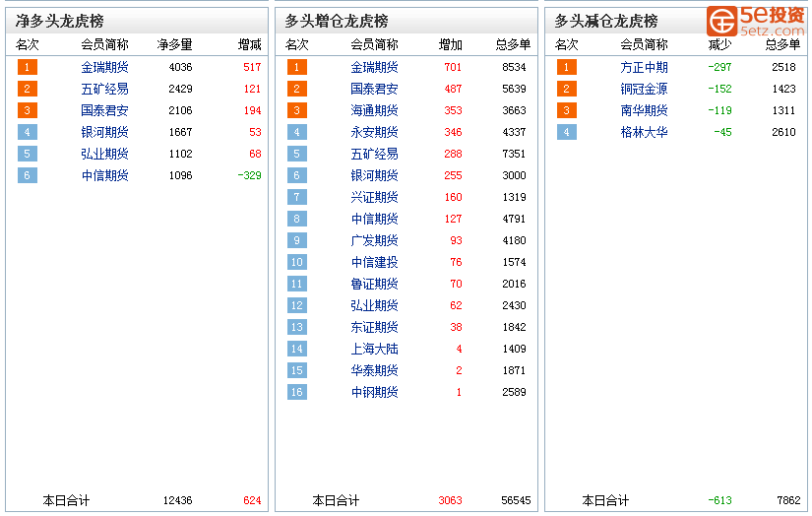Open 银河期货 in the 多头增仓龙虎榜 table
This screenshot has height=516, width=812.
pos(374,175)
